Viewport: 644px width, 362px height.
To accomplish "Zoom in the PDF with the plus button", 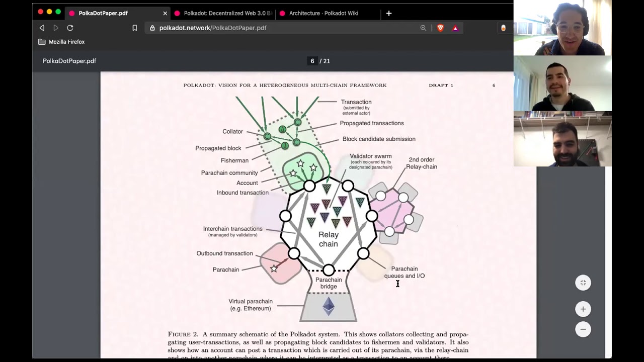I will pos(583,309).
